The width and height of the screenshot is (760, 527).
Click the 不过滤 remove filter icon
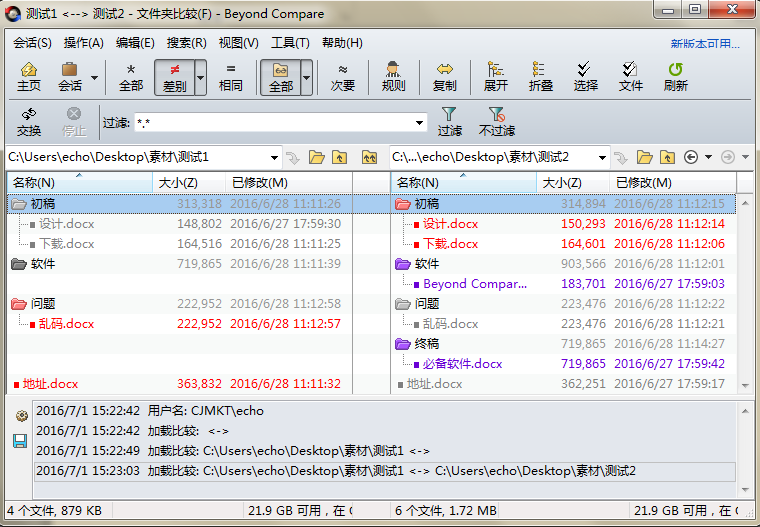pos(496,122)
